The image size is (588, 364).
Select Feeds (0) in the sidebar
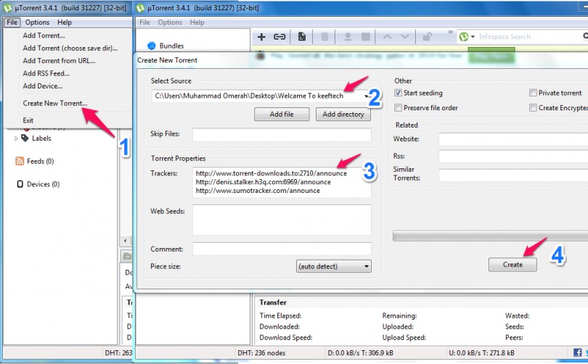[x=40, y=162]
